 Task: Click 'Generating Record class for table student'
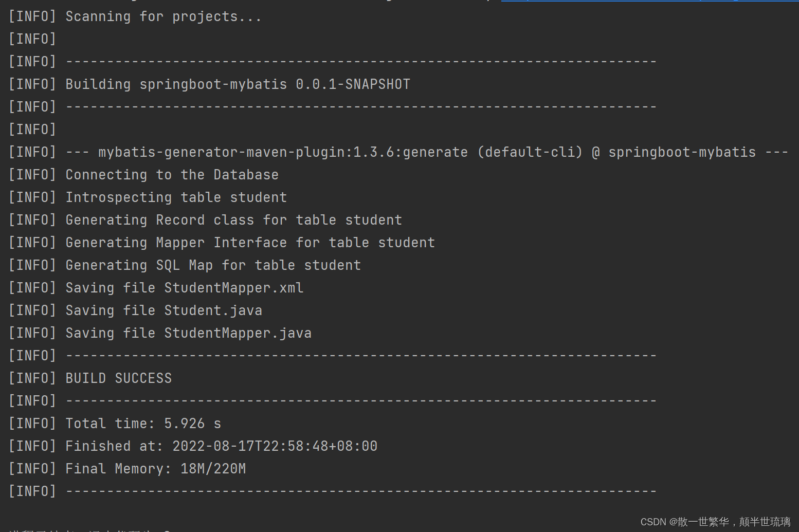pos(233,220)
